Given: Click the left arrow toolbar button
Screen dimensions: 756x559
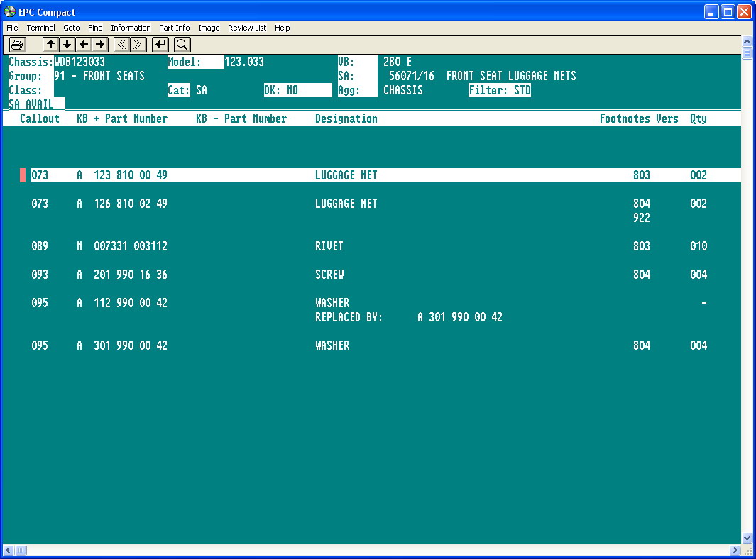Looking at the screenshot, I should (84, 45).
